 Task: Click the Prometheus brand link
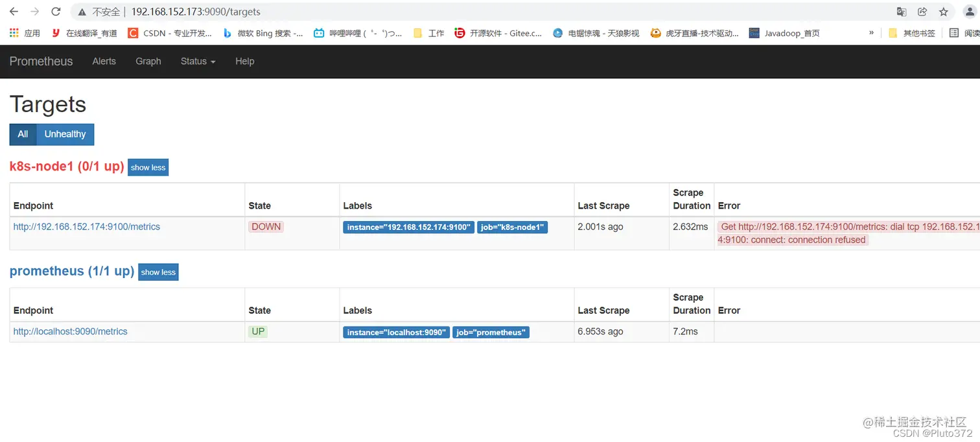point(41,61)
